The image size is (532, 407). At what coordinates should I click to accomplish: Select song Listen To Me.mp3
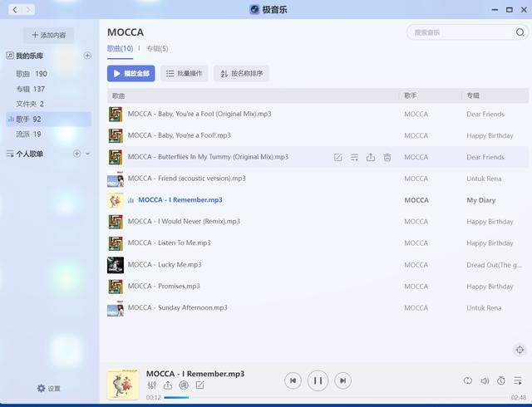(318, 243)
